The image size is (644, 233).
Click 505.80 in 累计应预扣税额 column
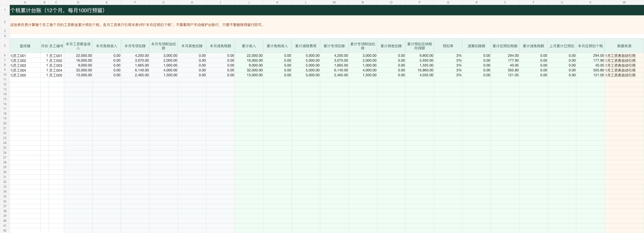tap(505, 70)
